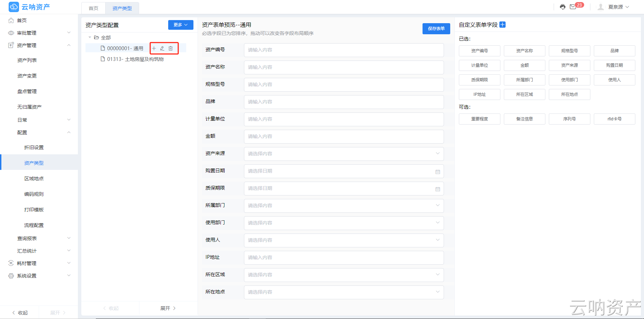The image size is (644, 319).
Task: Open the 资产来源 selection dropdown
Action: click(x=344, y=154)
